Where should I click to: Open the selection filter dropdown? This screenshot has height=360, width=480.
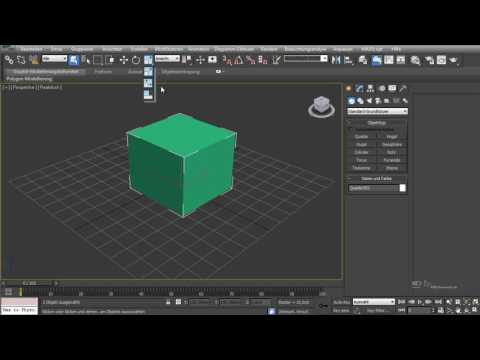[x=55, y=59]
